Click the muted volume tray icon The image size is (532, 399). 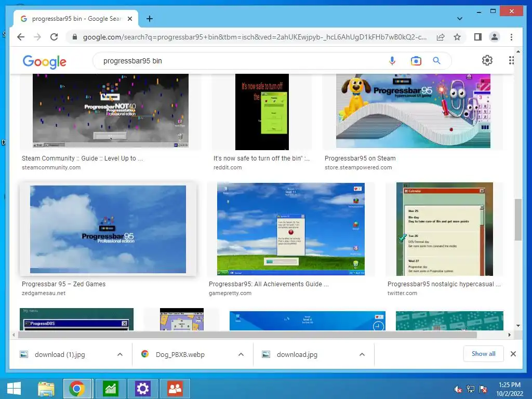[458, 389]
